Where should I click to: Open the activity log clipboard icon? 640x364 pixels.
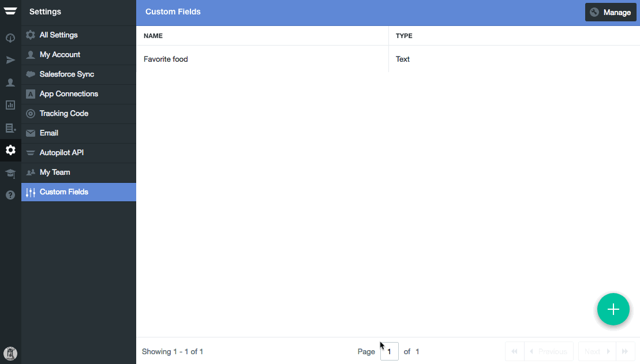pyautogui.click(x=10, y=127)
